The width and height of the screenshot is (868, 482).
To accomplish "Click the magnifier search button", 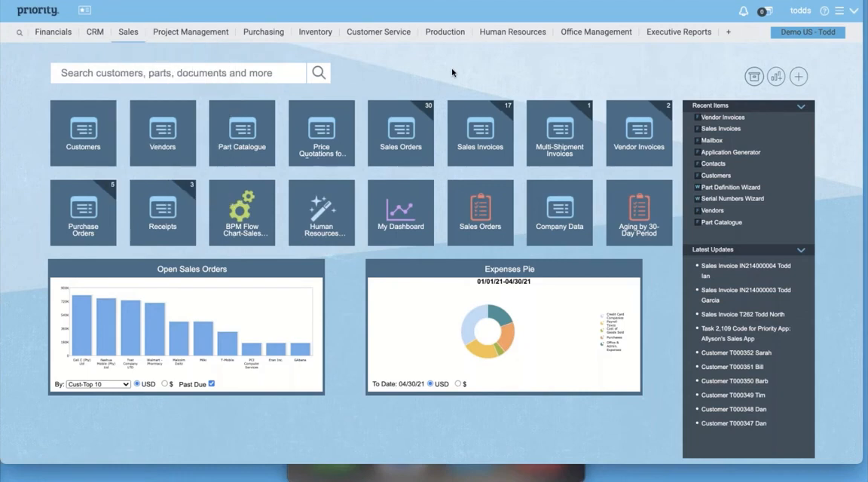I will coord(319,72).
